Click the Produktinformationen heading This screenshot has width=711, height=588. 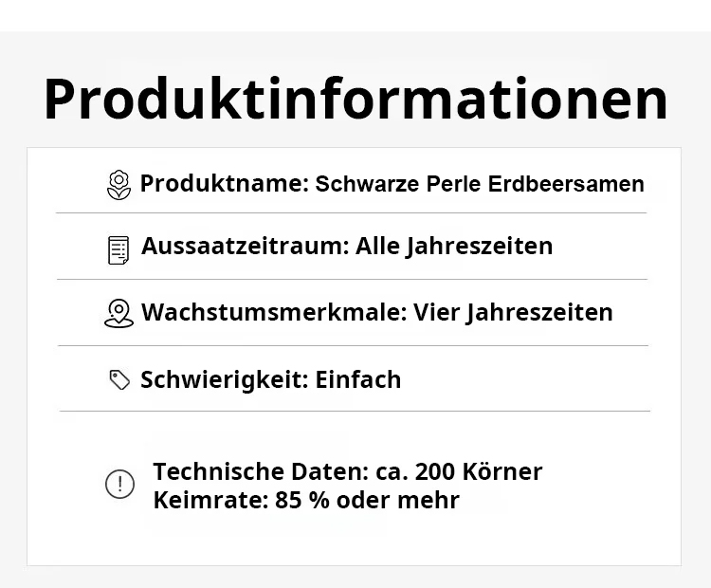pyautogui.click(x=355, y=99)
